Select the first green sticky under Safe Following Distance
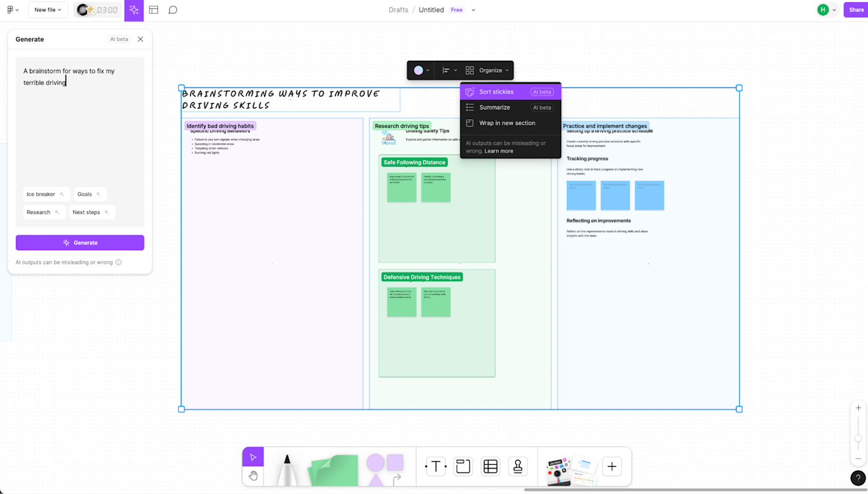 [x=402, y=187]
